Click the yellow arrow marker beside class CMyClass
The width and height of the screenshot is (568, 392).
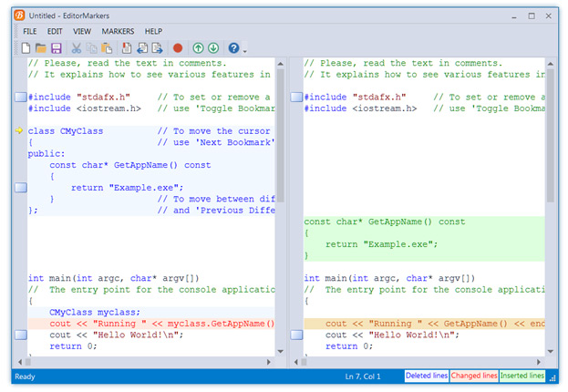coord(20,130)
